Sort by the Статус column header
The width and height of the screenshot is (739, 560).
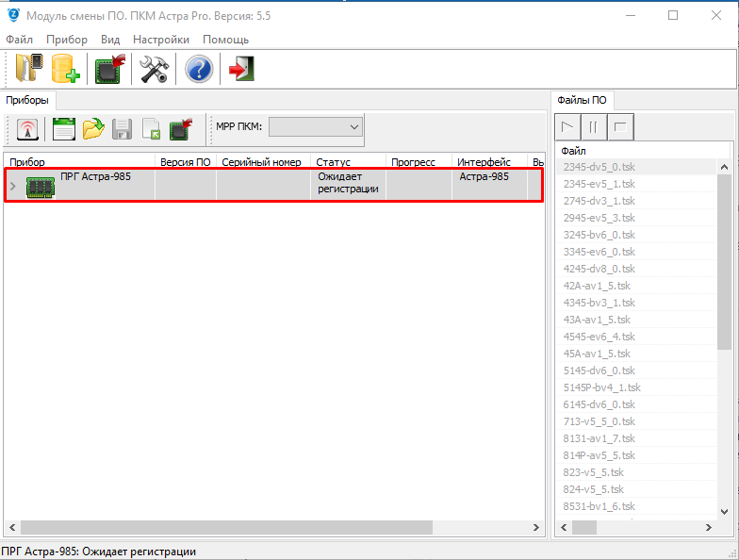point(333,162)
